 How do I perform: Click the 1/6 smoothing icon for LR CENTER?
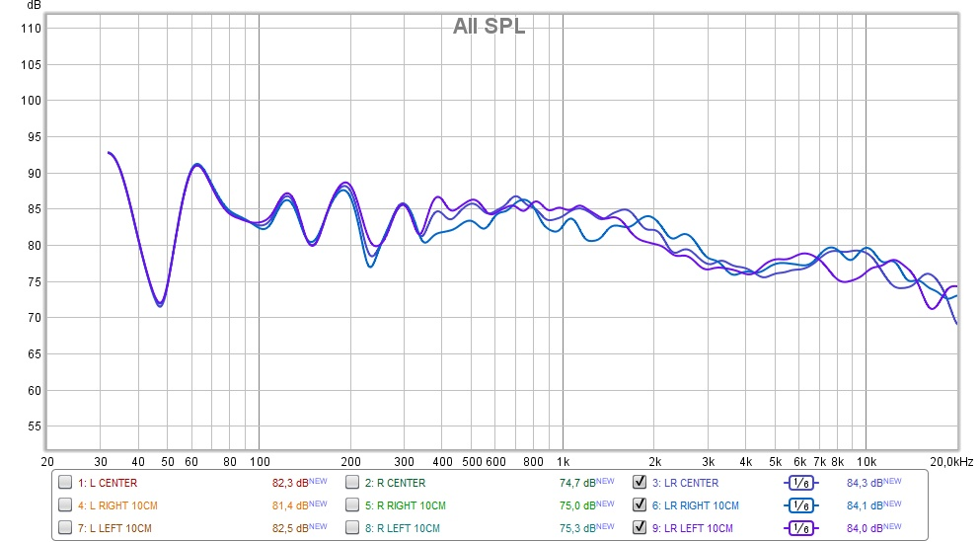point(800,483)
